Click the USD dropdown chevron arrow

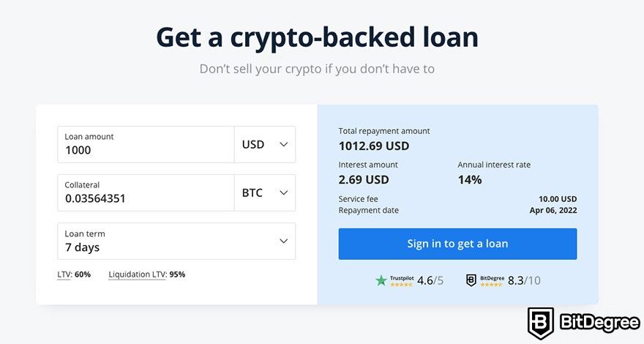[x=283, y=145]
